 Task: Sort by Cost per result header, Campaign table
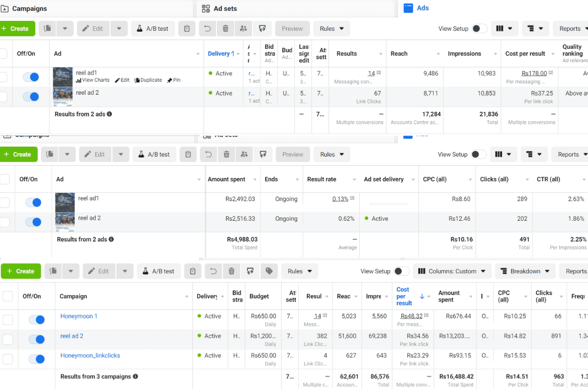(x=404, y=296)
